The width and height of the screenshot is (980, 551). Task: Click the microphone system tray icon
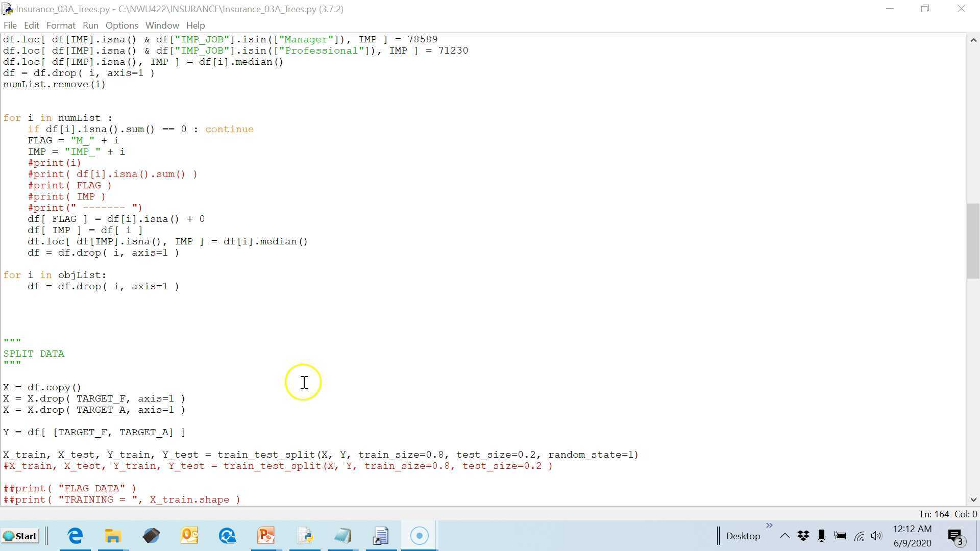click(821, 536)
